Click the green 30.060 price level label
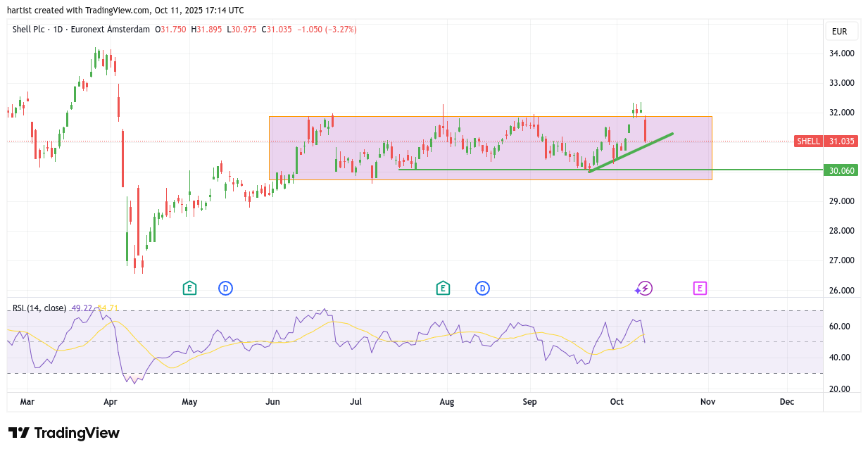The height and width of the screenshot is (454, 868). point(841,170)
